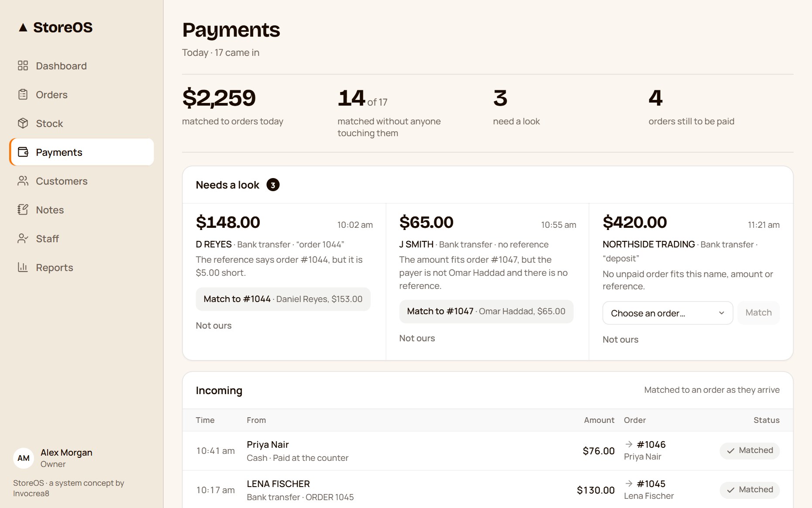Click Match button for Northside Trading payment
812x508 pixels.
[x=758, y=313]
